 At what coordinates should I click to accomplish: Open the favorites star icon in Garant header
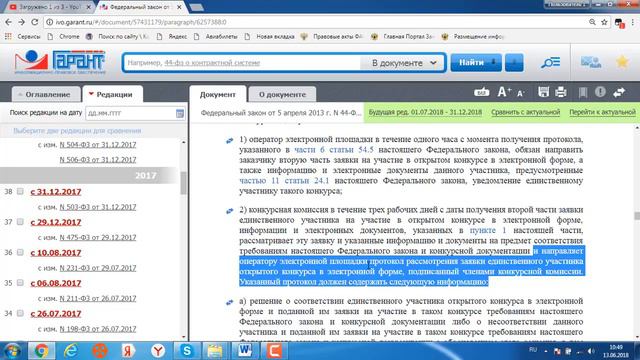click(622, 62)
